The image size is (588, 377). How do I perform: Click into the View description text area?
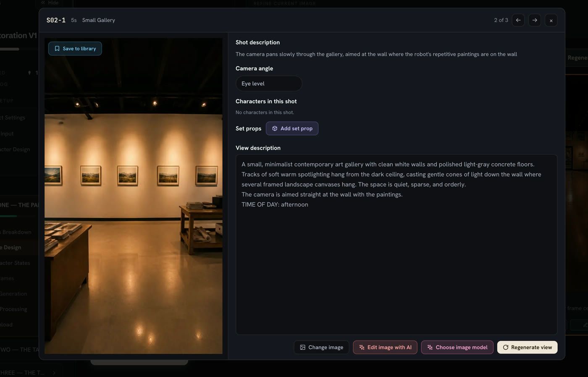[x=396, y=244]
